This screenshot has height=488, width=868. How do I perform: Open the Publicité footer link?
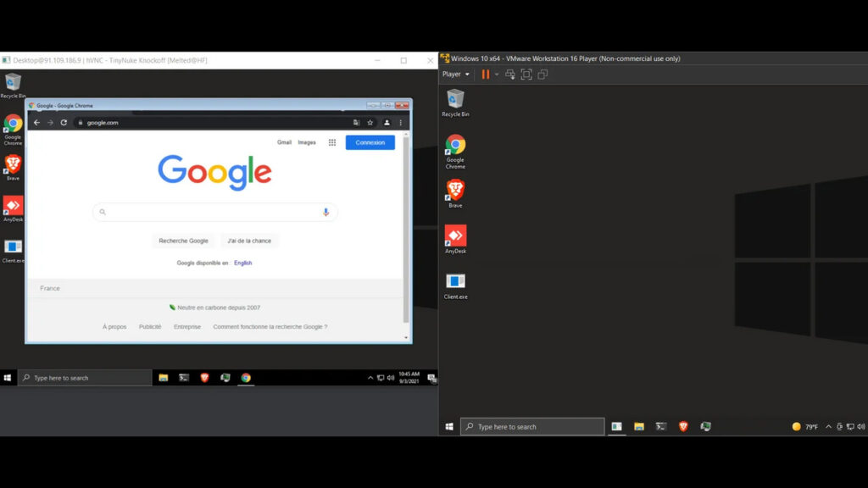pos(150,327)
